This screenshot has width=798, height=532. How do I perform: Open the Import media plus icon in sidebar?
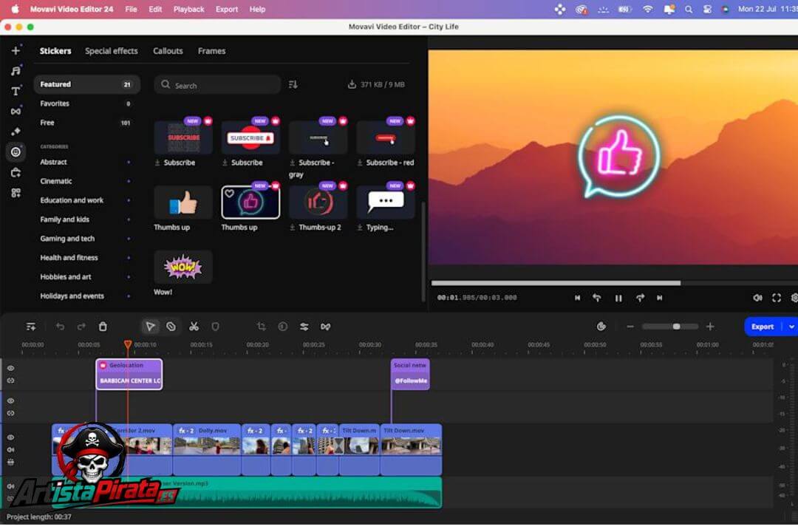point(16,50)
